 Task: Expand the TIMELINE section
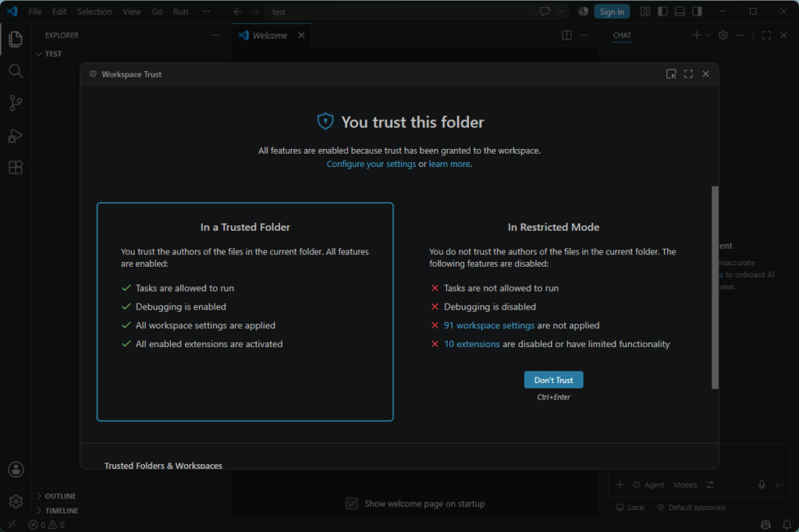pos(131,511)
